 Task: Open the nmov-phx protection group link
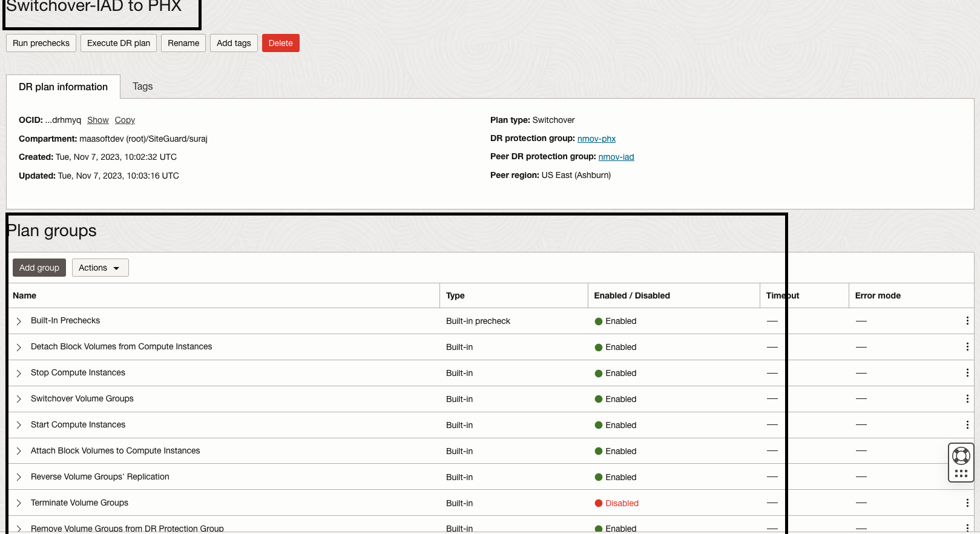pyautogui.click(x=596, y=139)
